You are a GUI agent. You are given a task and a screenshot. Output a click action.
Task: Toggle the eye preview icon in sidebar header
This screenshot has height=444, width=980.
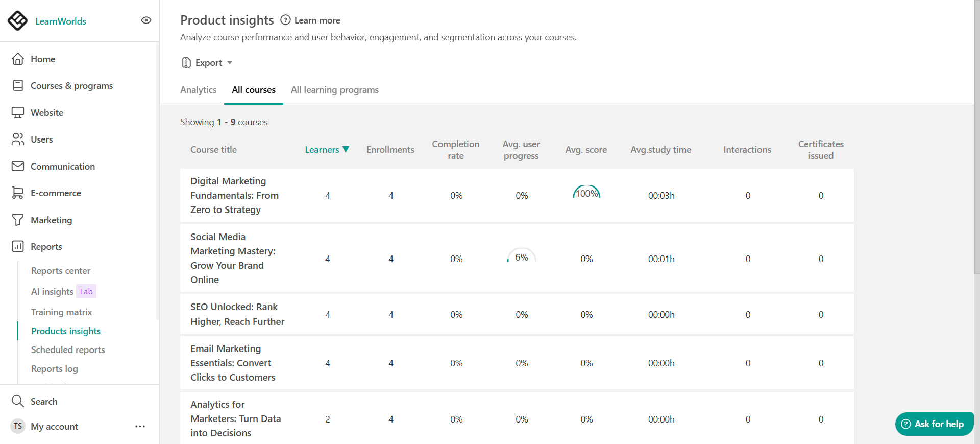coord(146,20)
